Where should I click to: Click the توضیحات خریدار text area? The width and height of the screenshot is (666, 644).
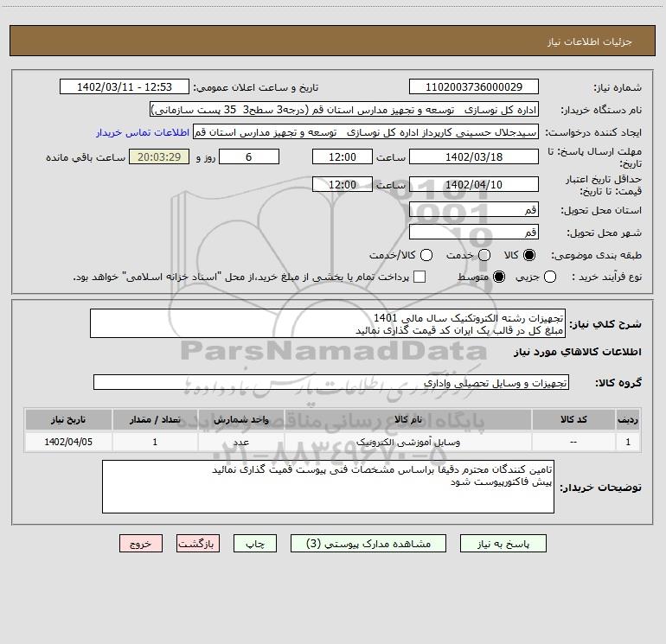(x=328, y=487)
